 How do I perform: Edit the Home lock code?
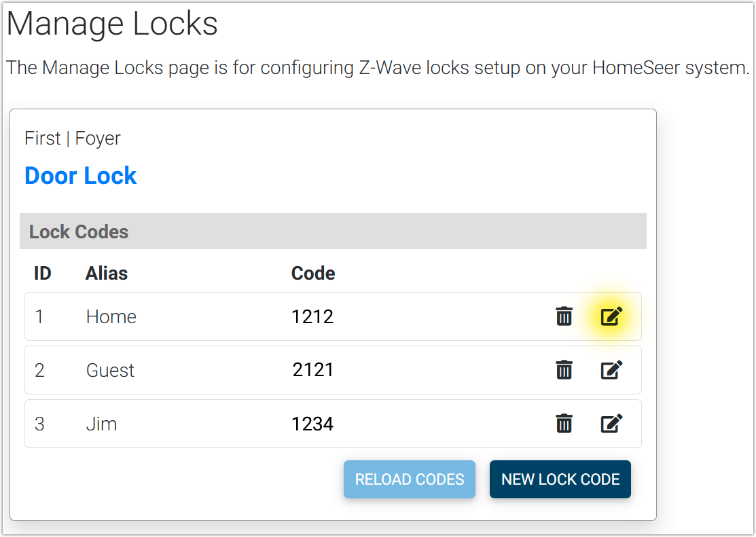tap(611, 316)
